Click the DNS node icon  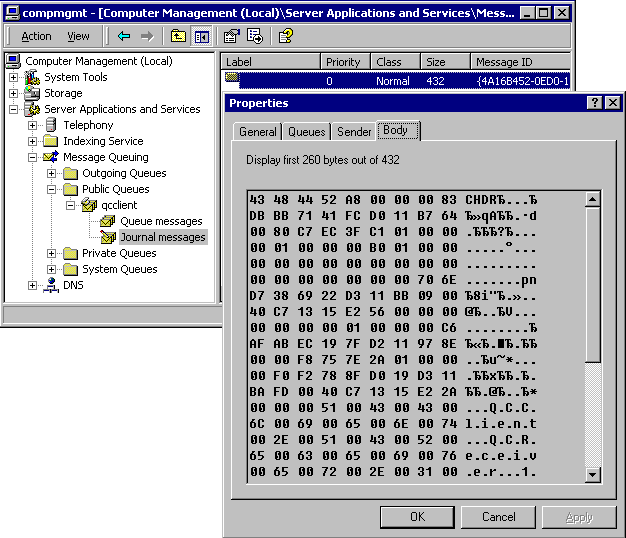51,285
